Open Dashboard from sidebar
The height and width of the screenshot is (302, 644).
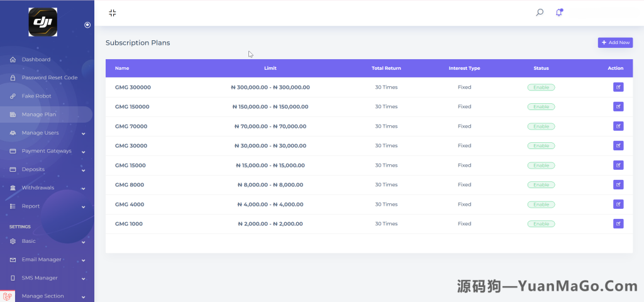[36, 60]
